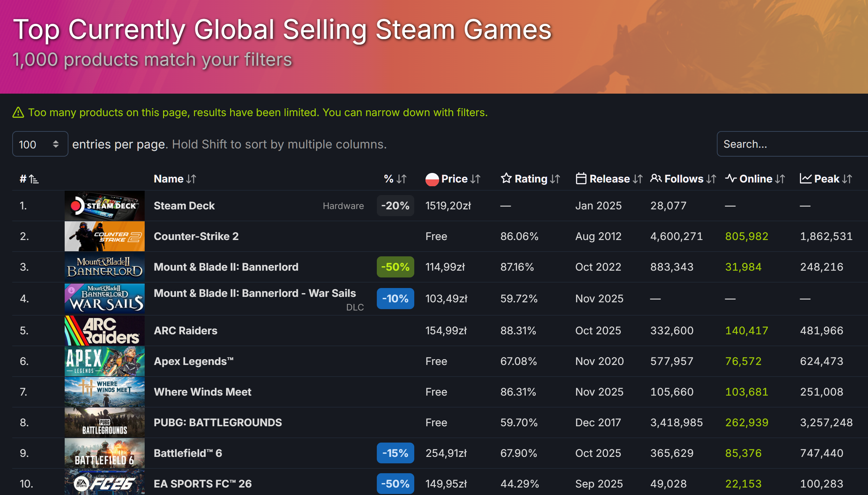
Task: Click the chart icon in Peak header
Action: 805,178
